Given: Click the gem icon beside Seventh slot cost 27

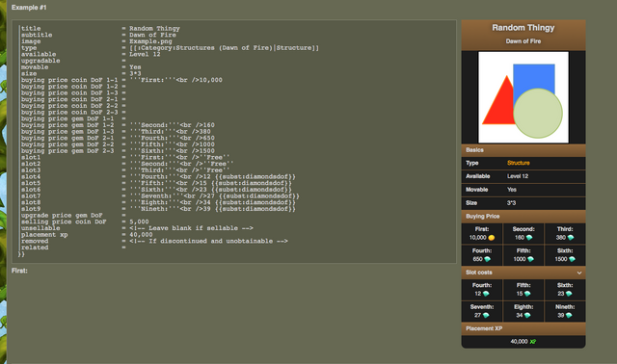Looking at the screenshot, I should click(x=486, y=315).
